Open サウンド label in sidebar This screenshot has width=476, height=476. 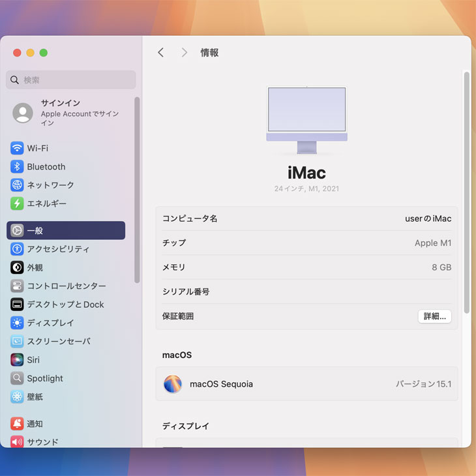tap(43, 442)
